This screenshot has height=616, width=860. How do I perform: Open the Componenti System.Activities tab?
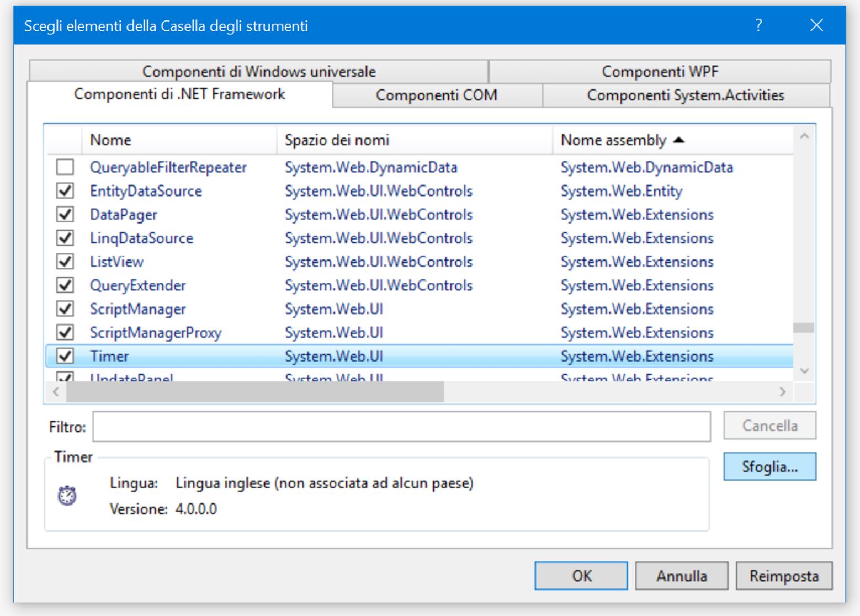tap(686, 95)
